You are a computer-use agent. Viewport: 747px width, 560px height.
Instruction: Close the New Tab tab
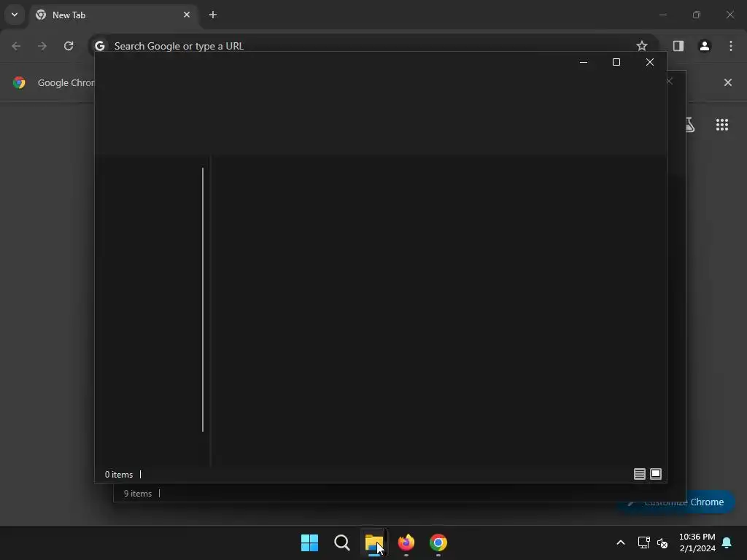[x=186, y=15]
